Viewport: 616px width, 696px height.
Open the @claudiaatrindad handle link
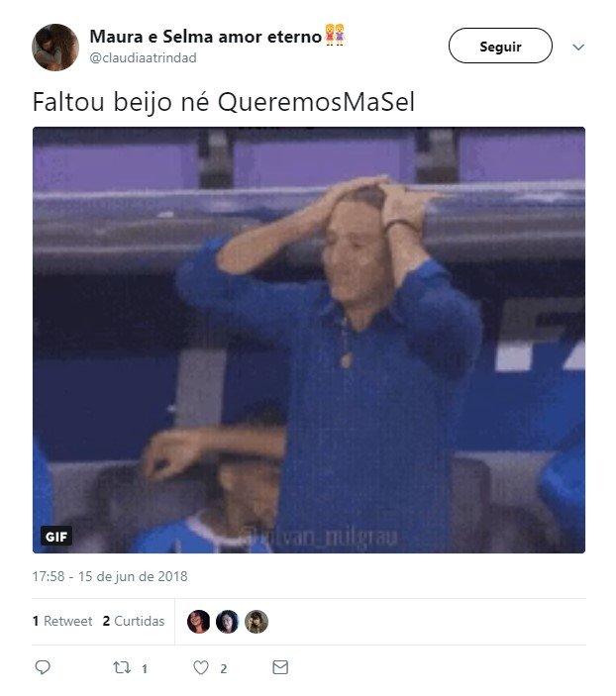coord(143,57)
